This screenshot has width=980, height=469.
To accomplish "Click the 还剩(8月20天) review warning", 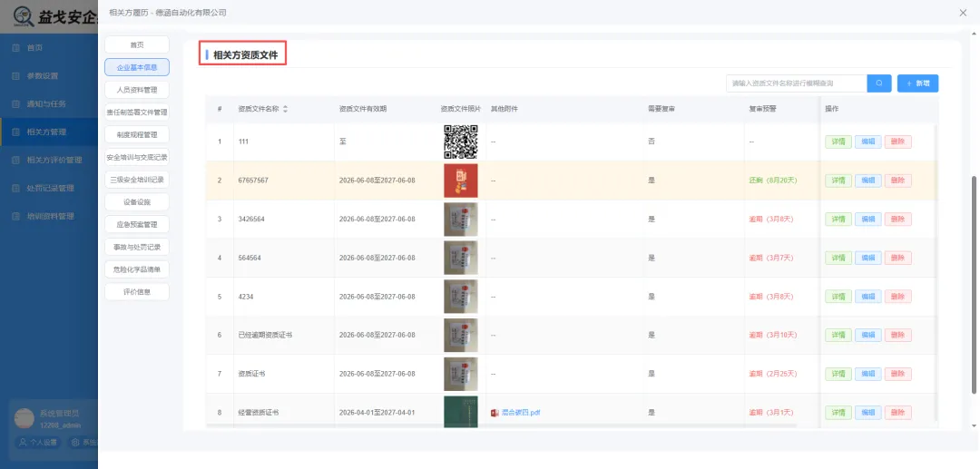I will coord(773,181).
